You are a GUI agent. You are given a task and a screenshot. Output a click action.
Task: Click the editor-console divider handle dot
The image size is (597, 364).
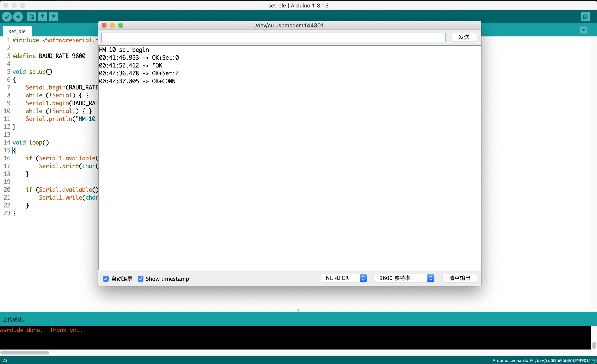(298, 310)
